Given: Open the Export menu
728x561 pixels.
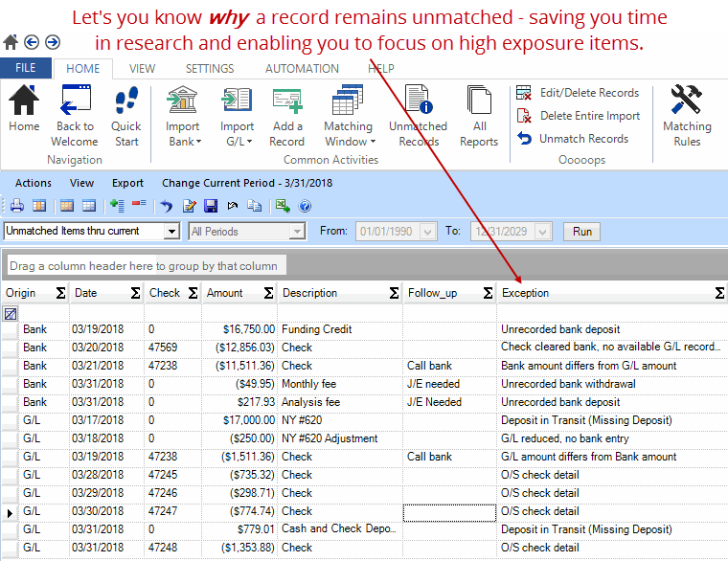Looking at the screenshot, I should tap(127, 183).
